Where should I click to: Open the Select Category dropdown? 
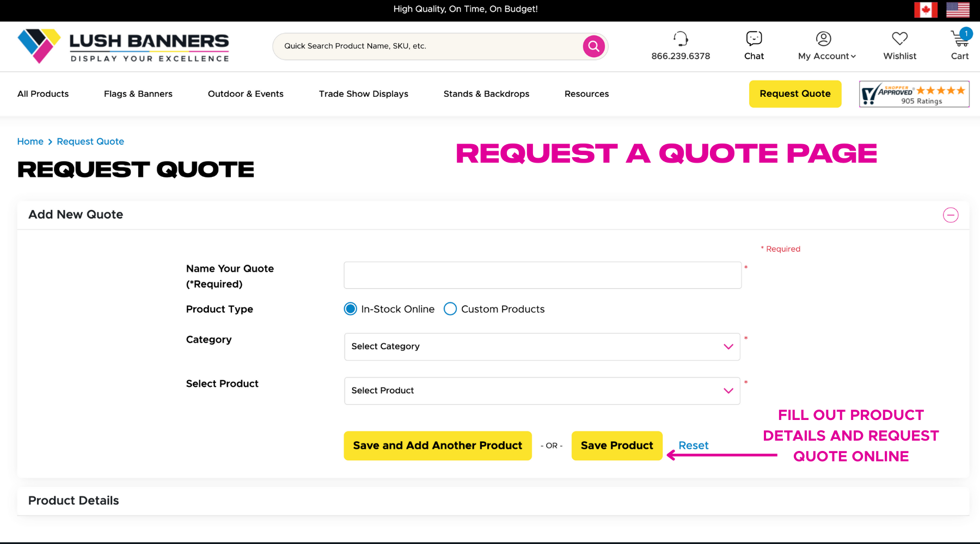click(542, 347)
